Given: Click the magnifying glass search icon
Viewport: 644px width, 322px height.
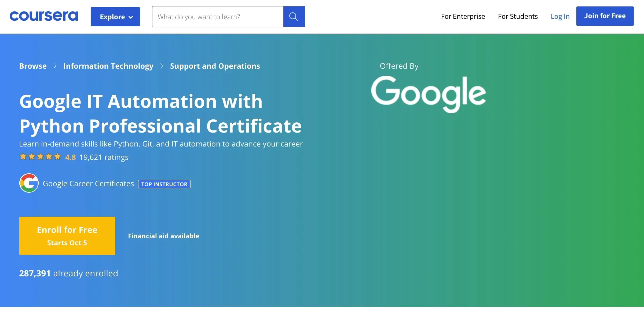Looking at the screenshot, I should click(294, 17).
